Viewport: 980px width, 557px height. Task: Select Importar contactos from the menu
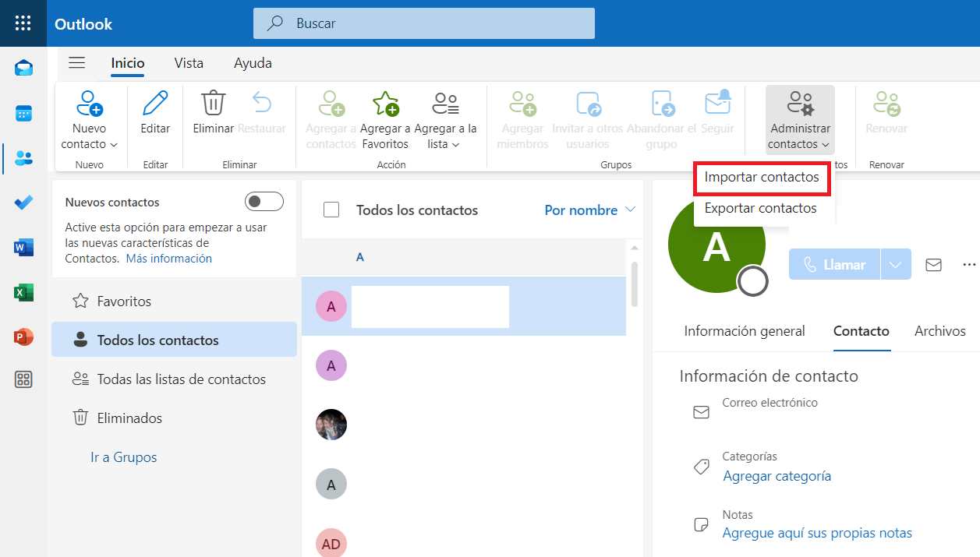click(x=762, y=177)
